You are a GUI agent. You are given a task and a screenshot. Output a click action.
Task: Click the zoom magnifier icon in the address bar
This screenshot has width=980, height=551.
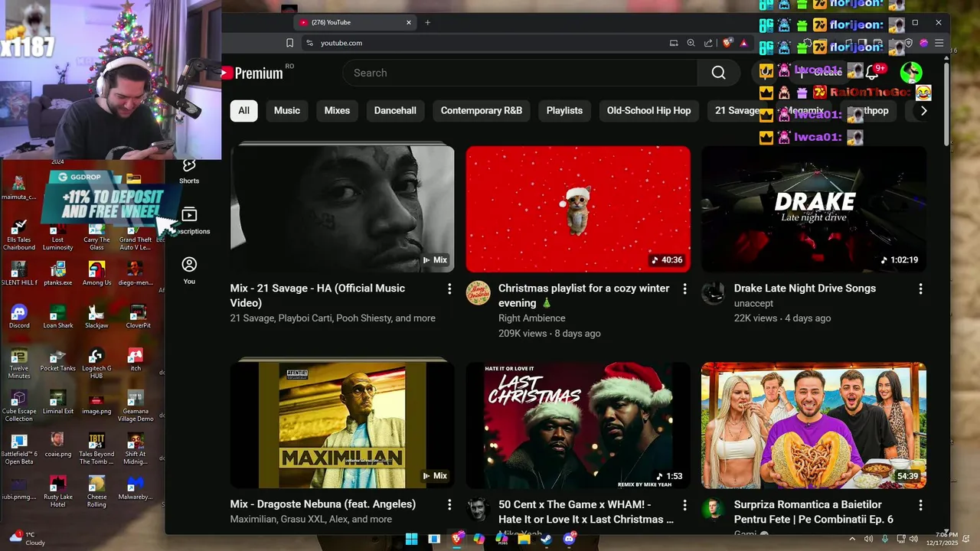pos(691,43)
